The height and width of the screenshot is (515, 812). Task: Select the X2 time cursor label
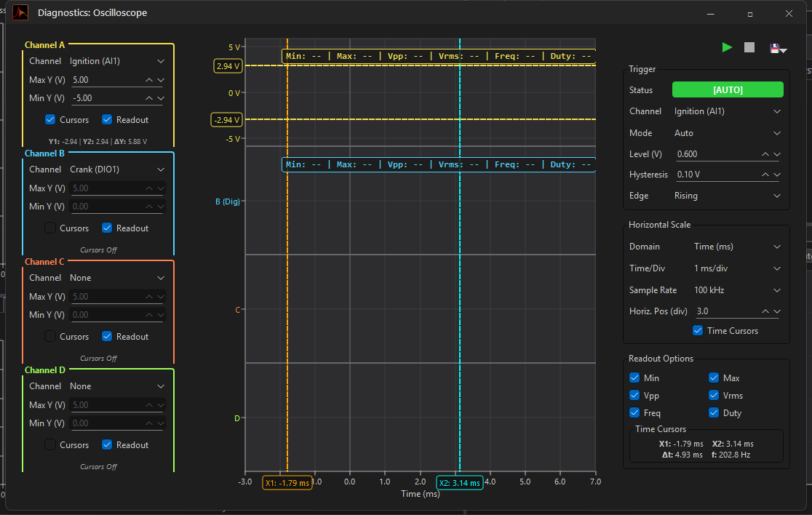460,483
